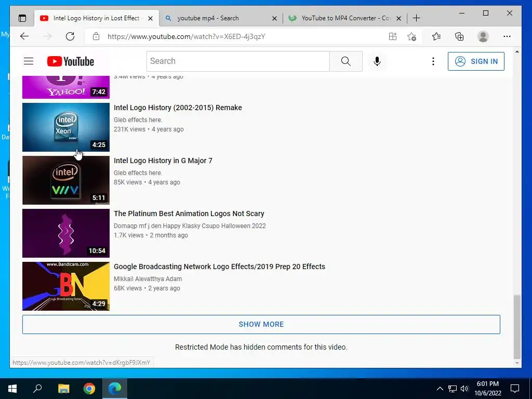
Task: Click channel name Mikkail Alevatthya Adam
Action: tap(148, 279)
